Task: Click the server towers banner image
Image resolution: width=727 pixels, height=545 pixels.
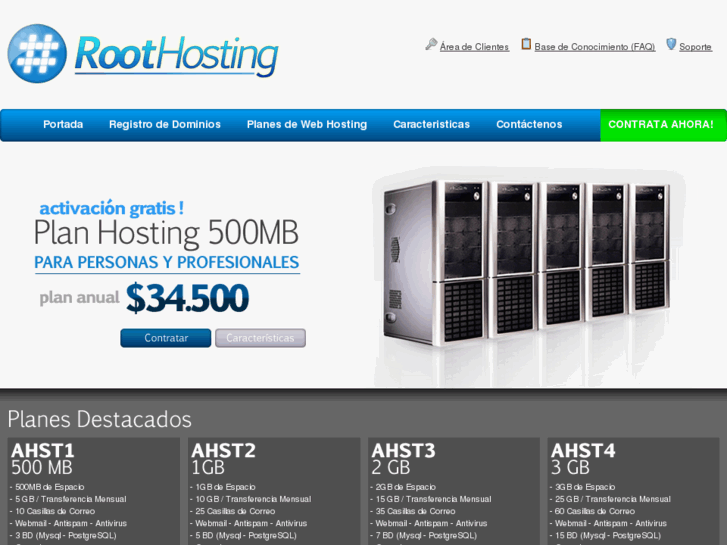Action: click(x=529, y=276)
